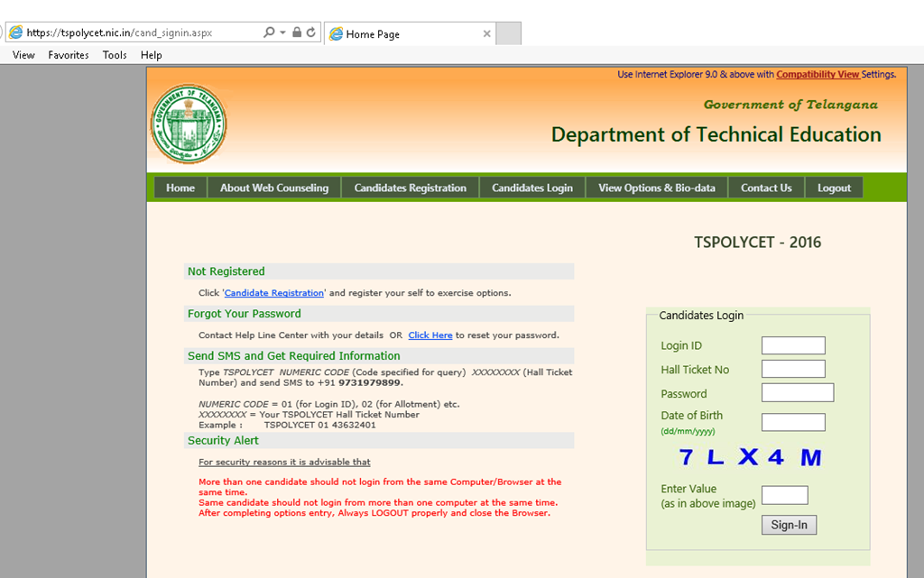Select the Home Page browser tab
924x578 pixels.
411,33
